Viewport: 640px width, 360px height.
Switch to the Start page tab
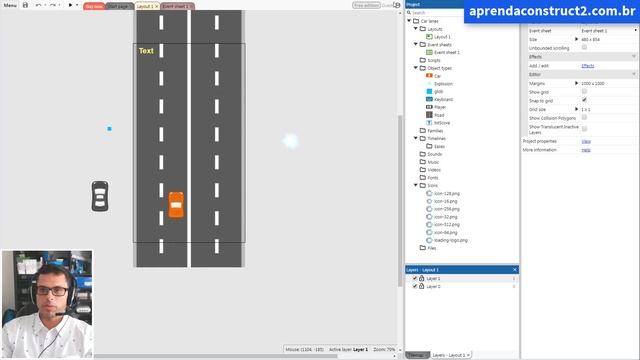click(119, 7)
